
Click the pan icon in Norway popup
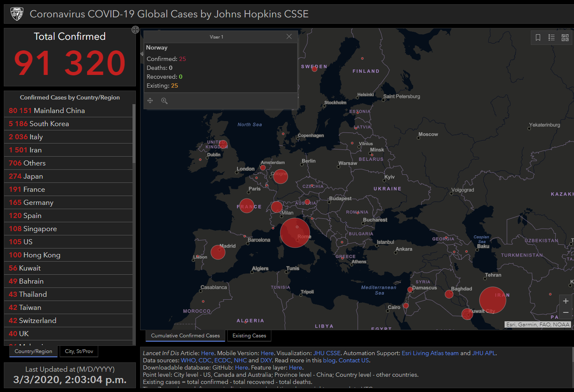(x=150, y=101)
